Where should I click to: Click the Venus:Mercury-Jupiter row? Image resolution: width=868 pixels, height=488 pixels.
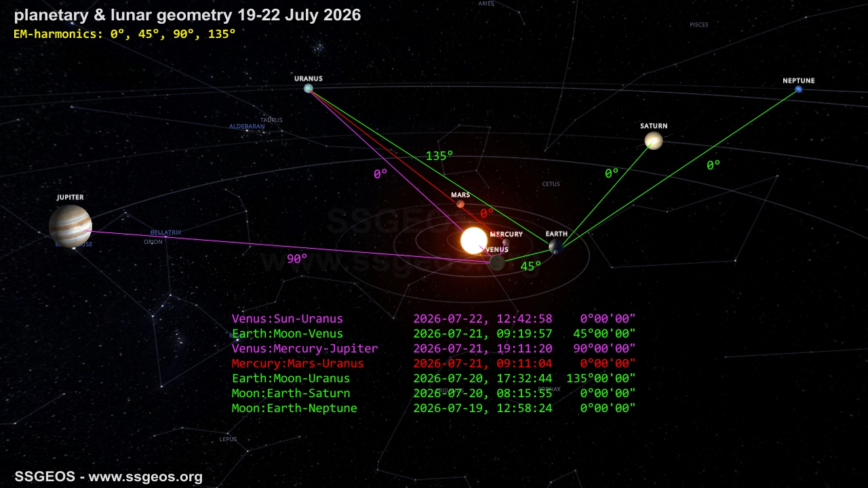coord(434,348)
